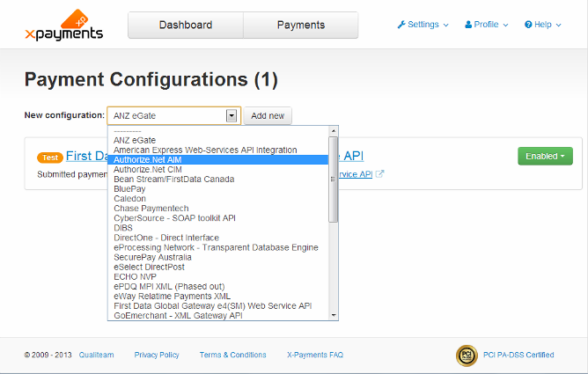This screenshot has height=374, width=588.
Task: Open the Qualiteam footer link
Action: coord(96,355)
